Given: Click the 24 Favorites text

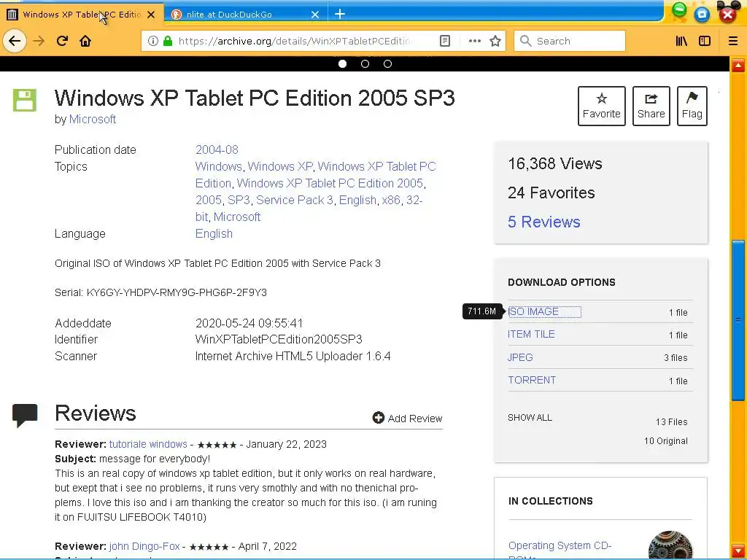Looking at the screenshot, I should pos(551,192).
